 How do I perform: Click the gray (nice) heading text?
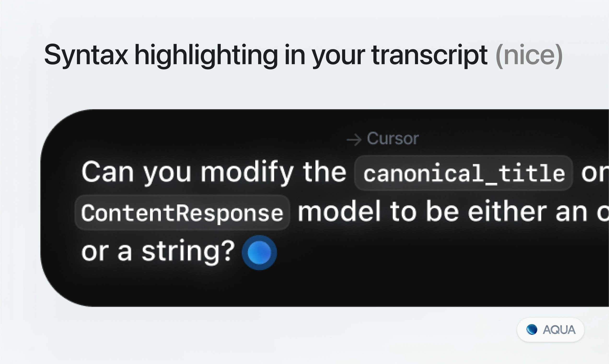pos(529,55)
